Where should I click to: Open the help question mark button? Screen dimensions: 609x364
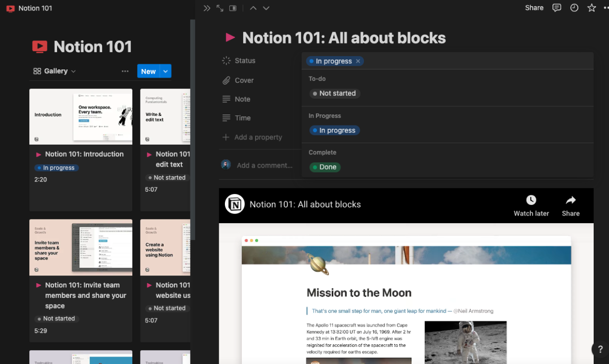[x=600, y=350]
